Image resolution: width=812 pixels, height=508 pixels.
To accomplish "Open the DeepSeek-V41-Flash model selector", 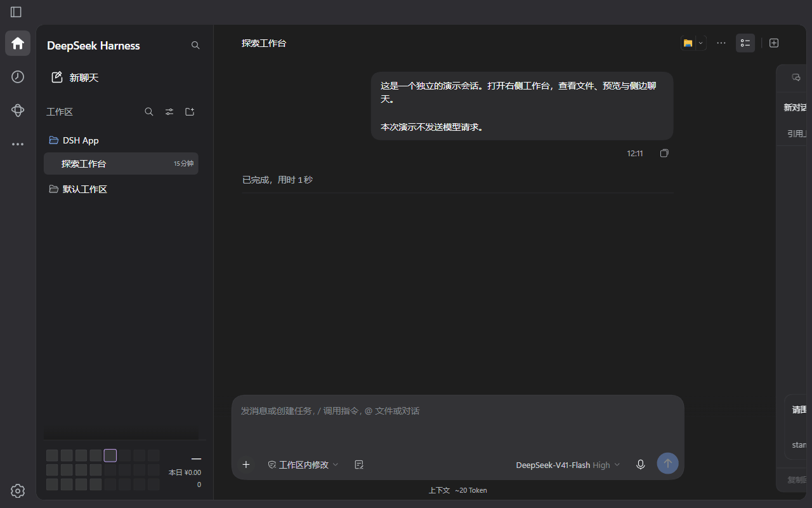I will (568, 465).
